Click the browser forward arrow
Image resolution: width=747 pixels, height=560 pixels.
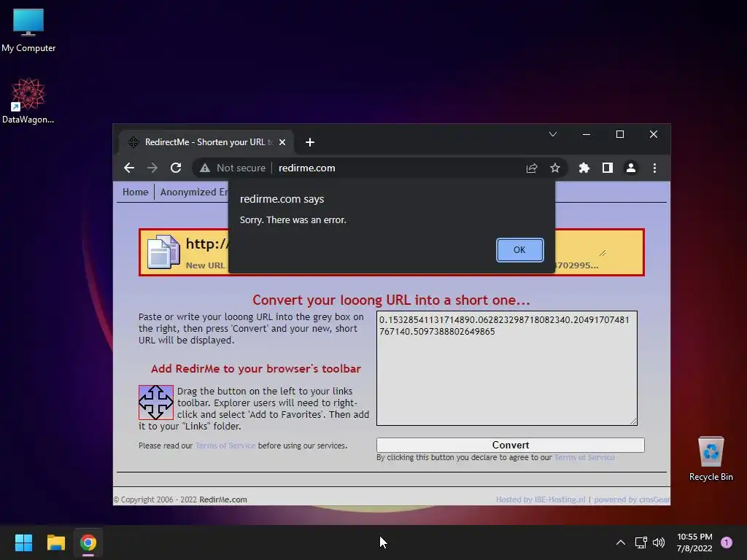tap(152, 168)
